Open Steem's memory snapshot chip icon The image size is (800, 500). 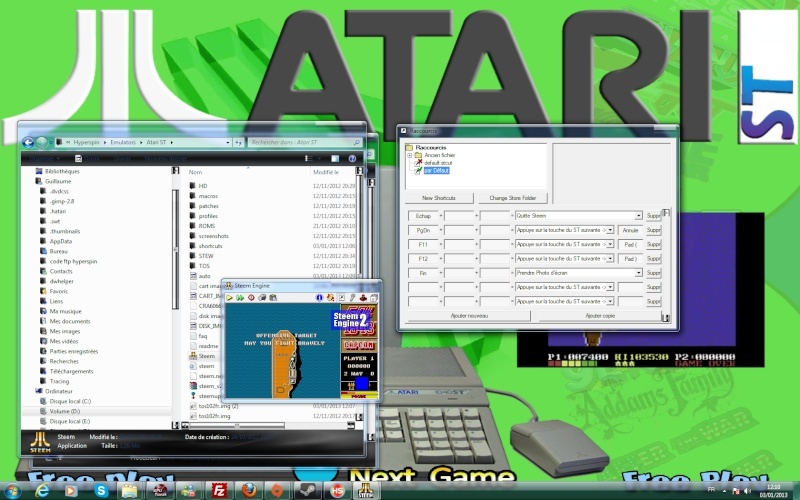(x=262, y=297)
